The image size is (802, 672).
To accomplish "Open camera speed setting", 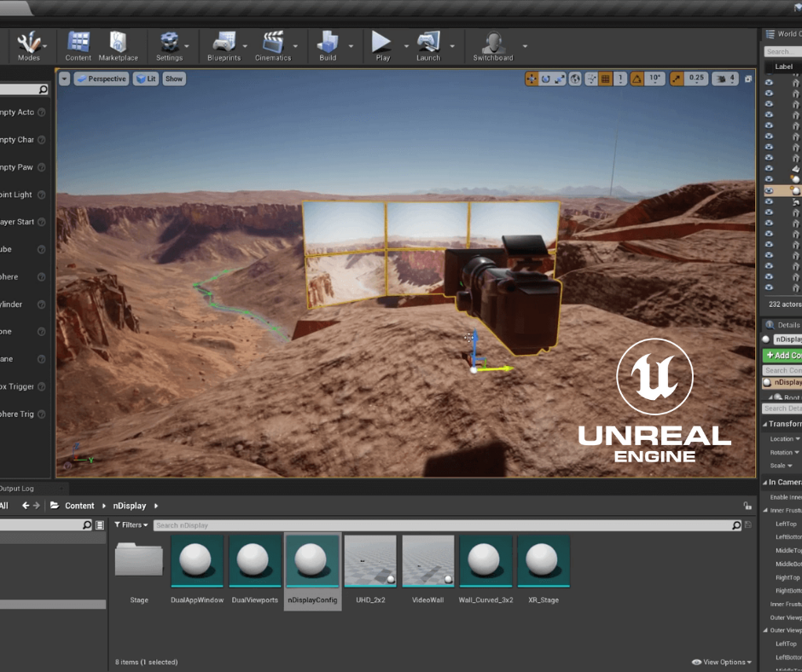I will coord(726,78).
